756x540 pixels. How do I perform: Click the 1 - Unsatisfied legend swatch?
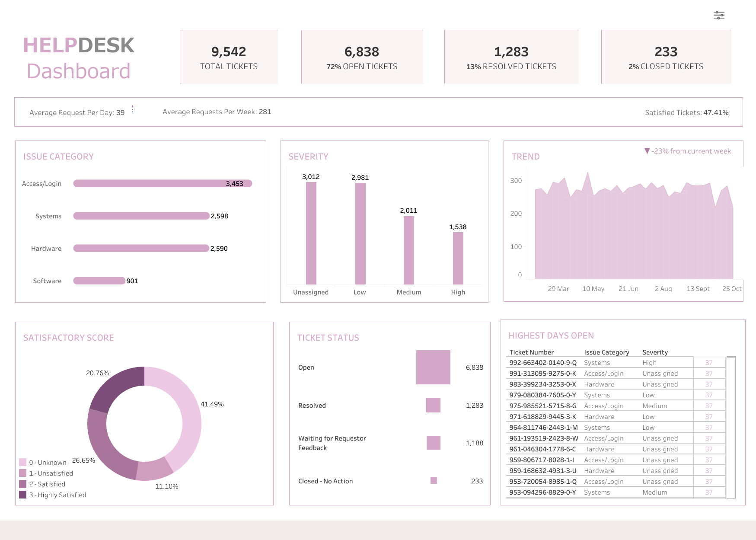(23, 473)
